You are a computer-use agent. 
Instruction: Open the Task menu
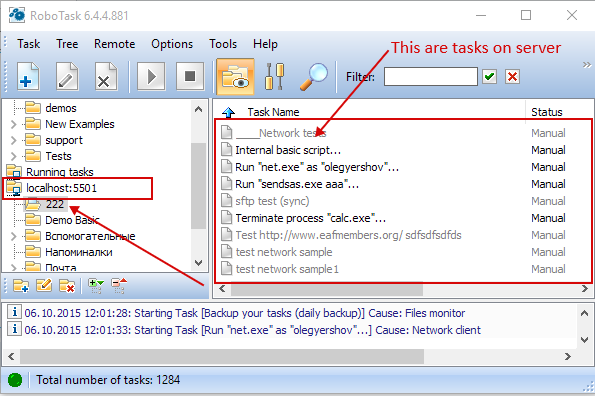coord(28,44)
